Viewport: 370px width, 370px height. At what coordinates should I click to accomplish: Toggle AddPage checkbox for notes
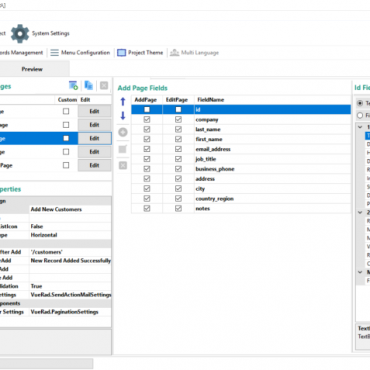click(147, 208)
